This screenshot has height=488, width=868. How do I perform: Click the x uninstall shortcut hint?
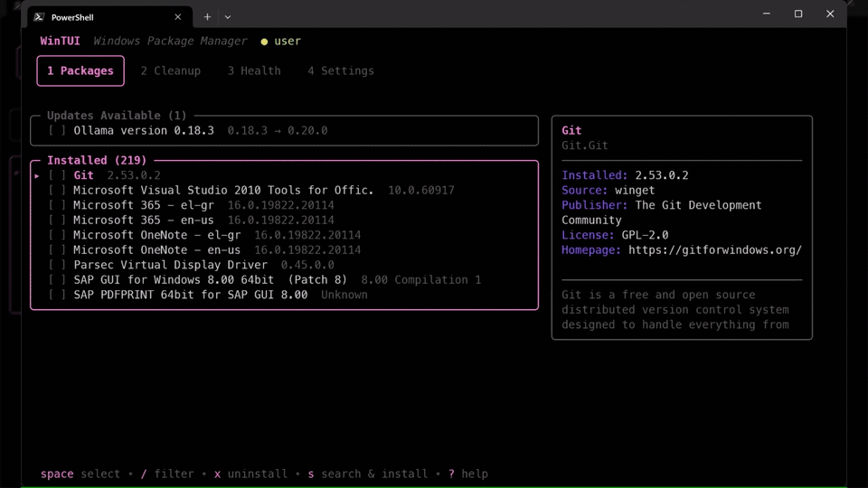(x=250, y=474)
